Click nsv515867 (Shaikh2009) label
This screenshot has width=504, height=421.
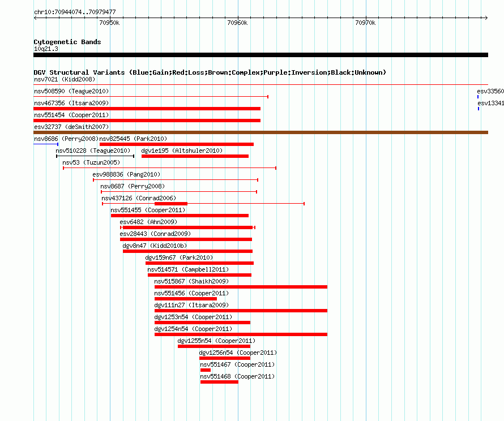[x=191, y=281]
